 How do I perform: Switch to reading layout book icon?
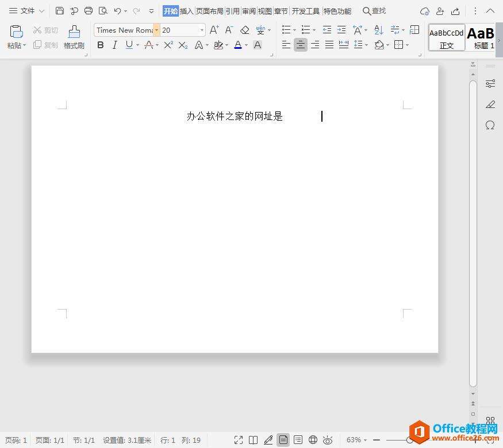pos(254,440)
